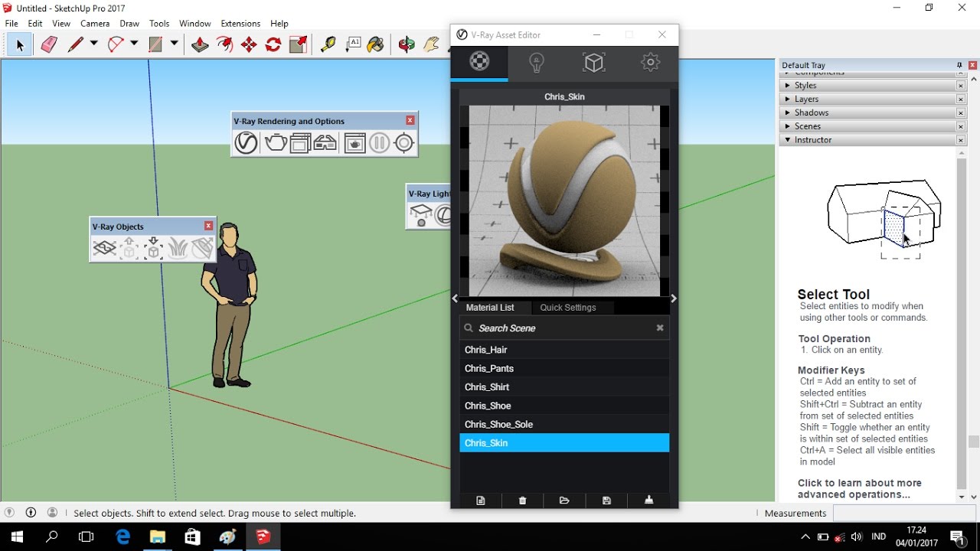This screenshot has width=980, height=551.
Task: Import material file with folder icon
Action: click(564, 500)
